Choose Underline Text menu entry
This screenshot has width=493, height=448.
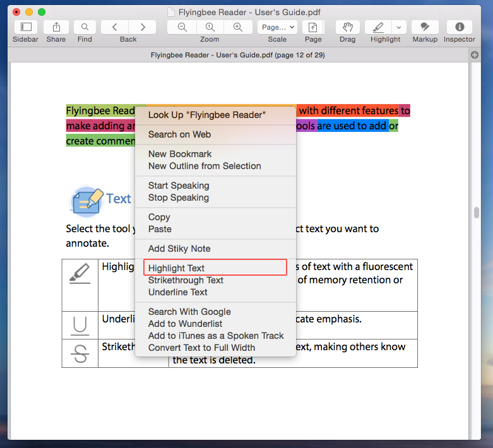point(215,292)
